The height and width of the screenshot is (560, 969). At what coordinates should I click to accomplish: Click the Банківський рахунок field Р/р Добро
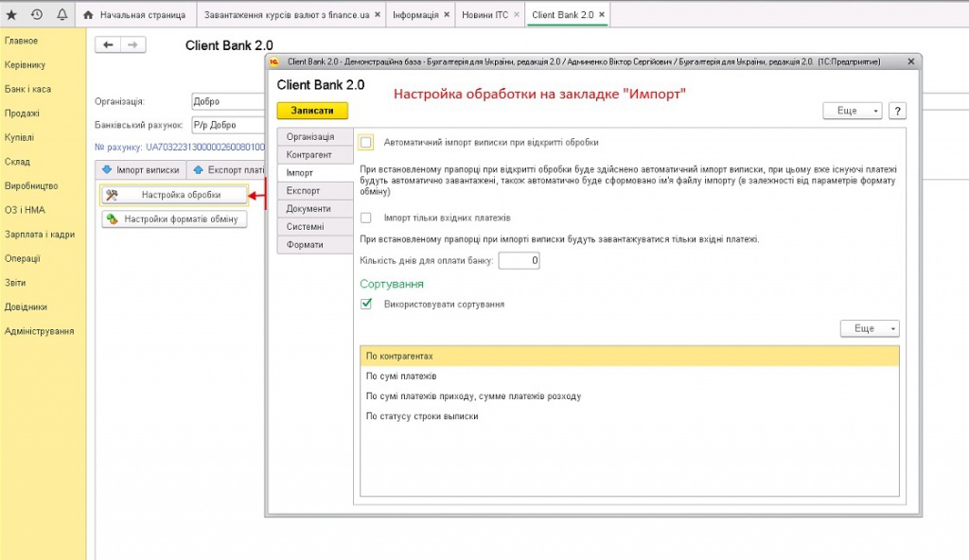click(228, 125)
